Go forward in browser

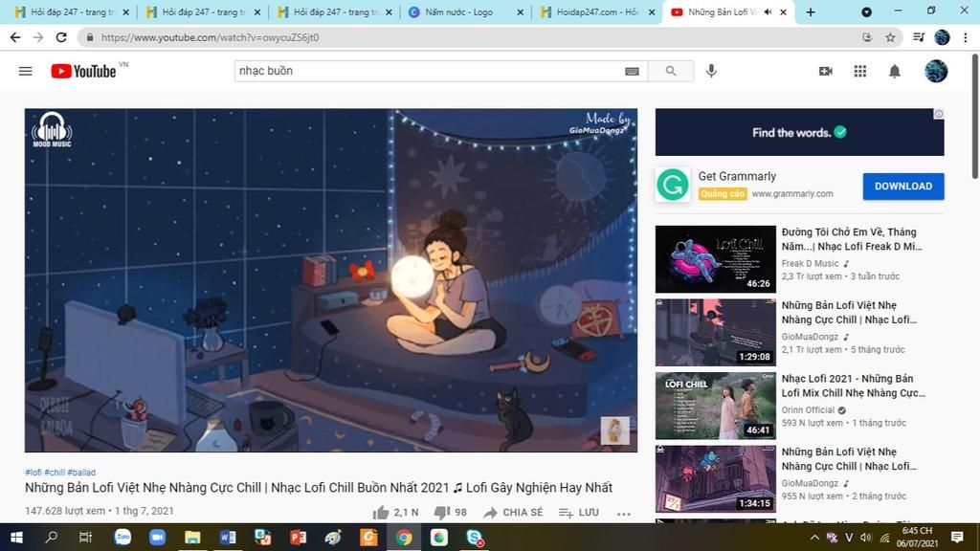tap(38, 37)
